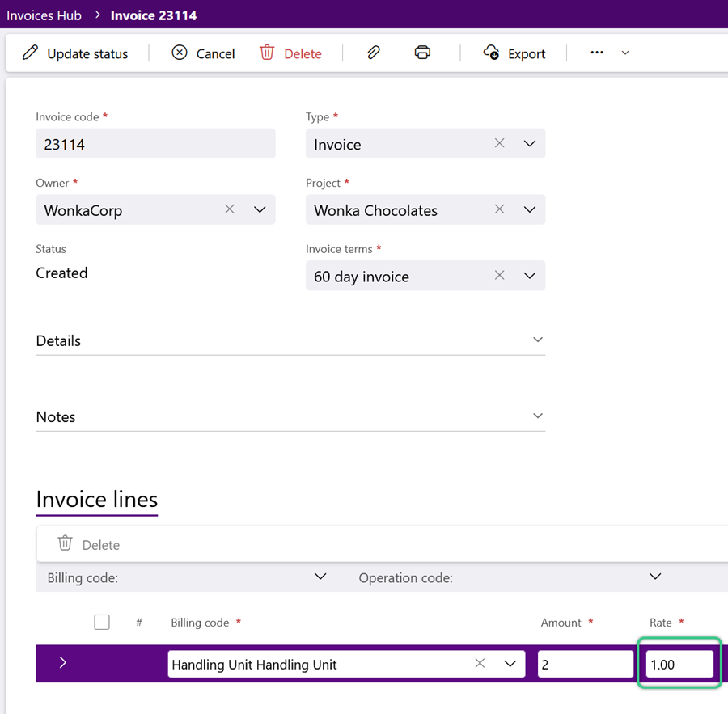This screenshot has height=714, width=728.
Task: Click the red Delete trash icon in toolbar
Action: 267,53
